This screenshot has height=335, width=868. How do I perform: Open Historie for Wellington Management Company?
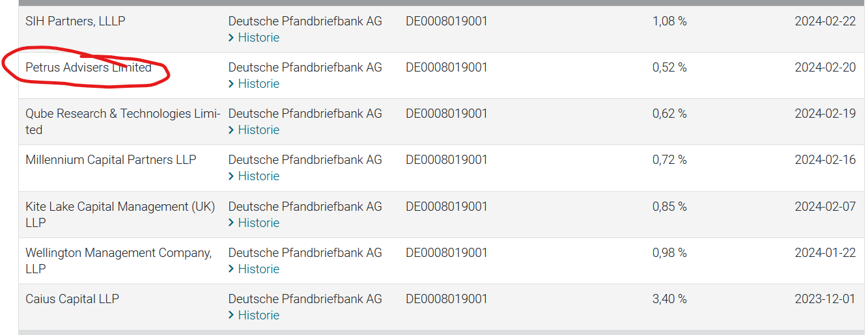coord(259,269)
